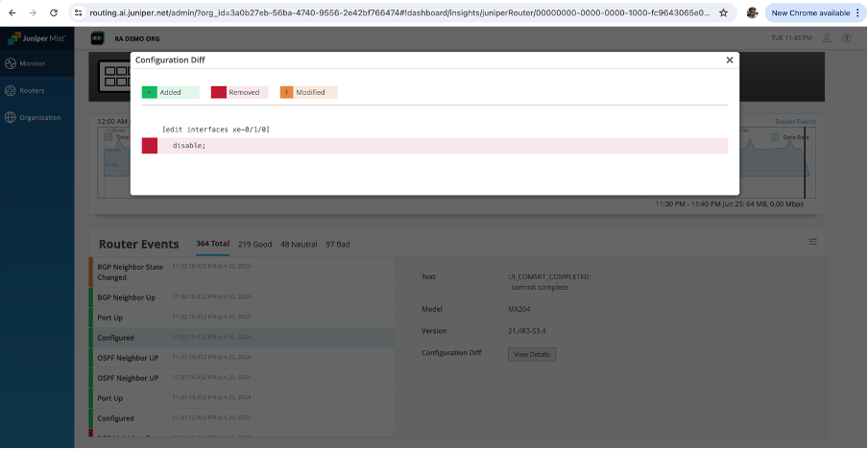Open the event filter settings icon
The height and width of the screenshot is (449, 868).
[x=812, y=242]
